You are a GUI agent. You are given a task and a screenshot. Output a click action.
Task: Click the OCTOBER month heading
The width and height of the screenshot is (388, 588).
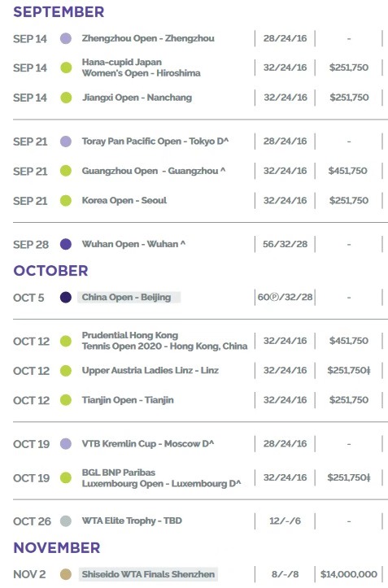click(50, 271)
